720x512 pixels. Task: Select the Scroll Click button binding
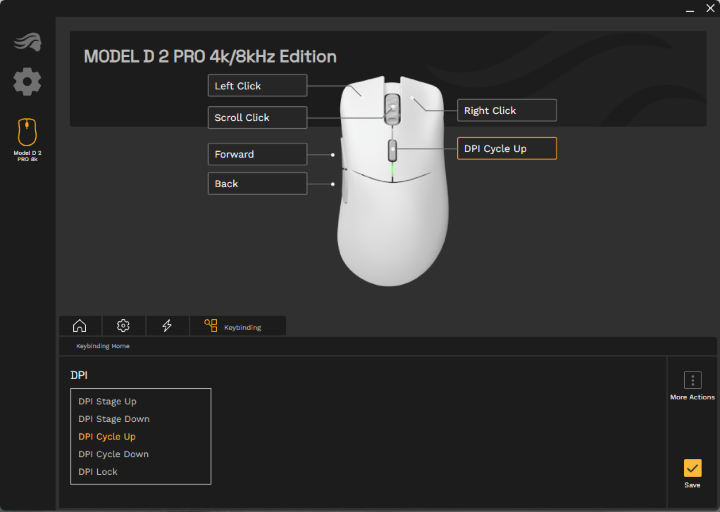click(257, 118)
